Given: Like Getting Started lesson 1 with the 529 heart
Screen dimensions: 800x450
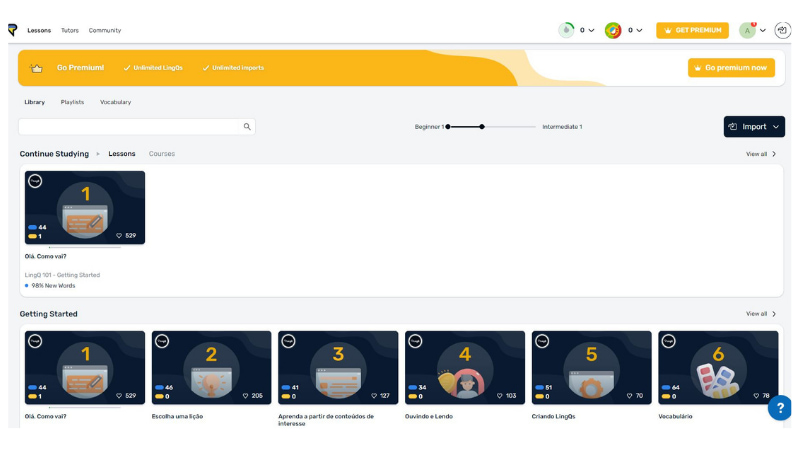Looking at the screenshot, I should coord(119,396).
